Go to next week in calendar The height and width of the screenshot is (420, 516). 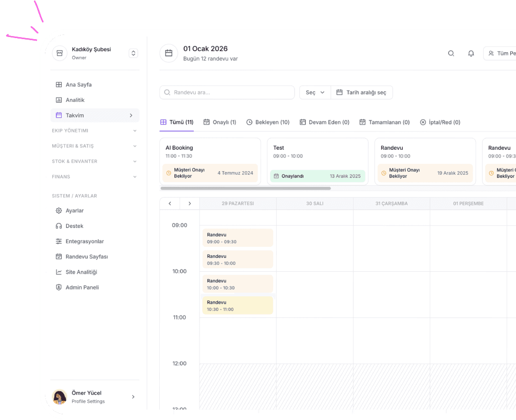[x=190, y=203]
